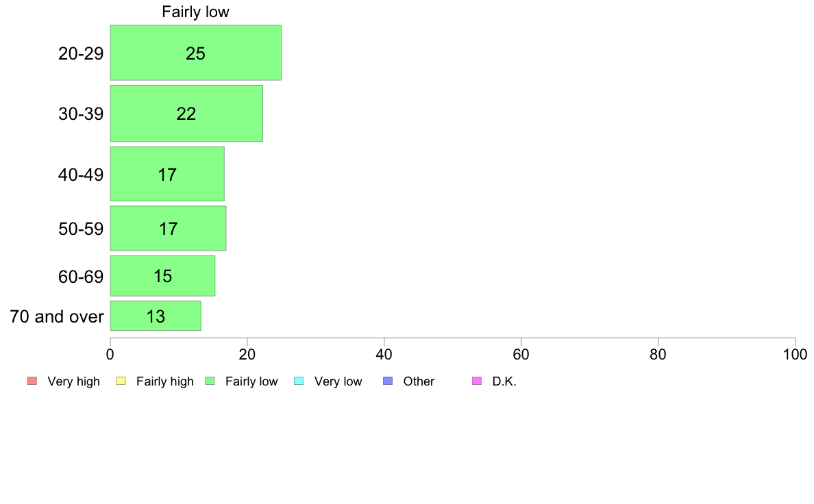
Task: Select the Very low cyan legend swatch
Action: [299, 381]
